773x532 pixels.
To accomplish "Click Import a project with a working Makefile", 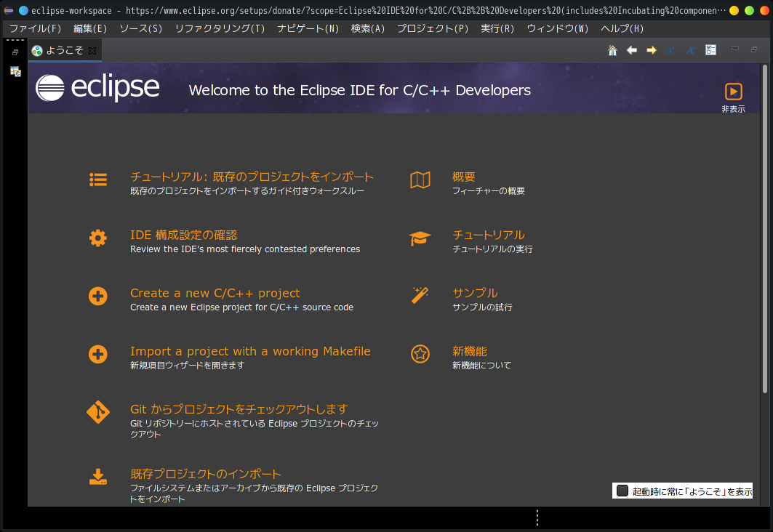I will (x=250, y=351).
